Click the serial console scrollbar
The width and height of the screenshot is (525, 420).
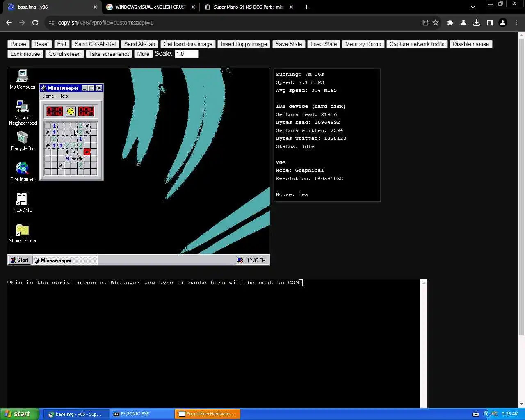424,344
